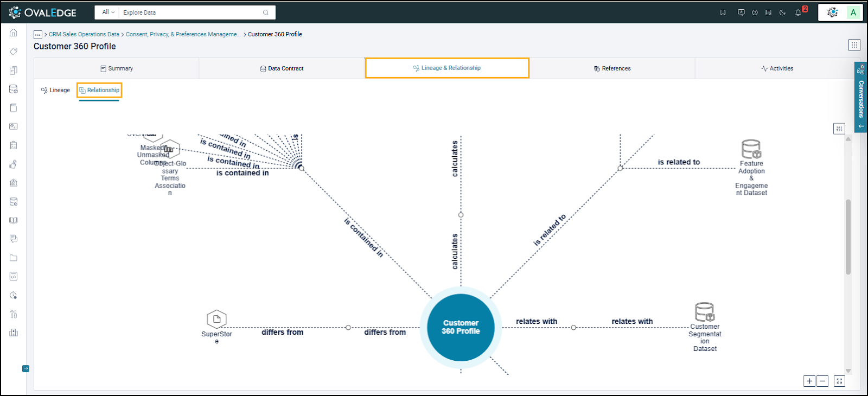
Task: Open the Home icon in left sidebar
Action: point(14,33)
